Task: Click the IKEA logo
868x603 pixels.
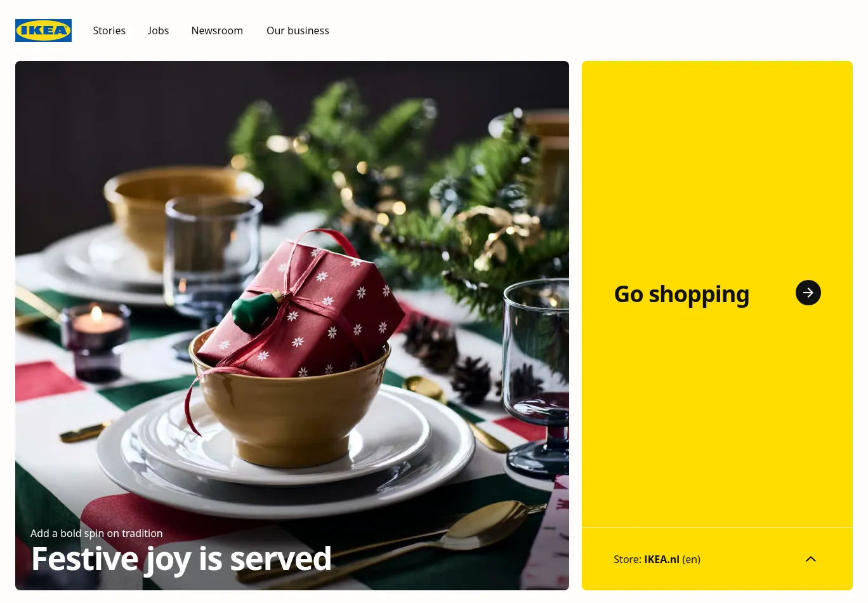Action: coord(43,30)
